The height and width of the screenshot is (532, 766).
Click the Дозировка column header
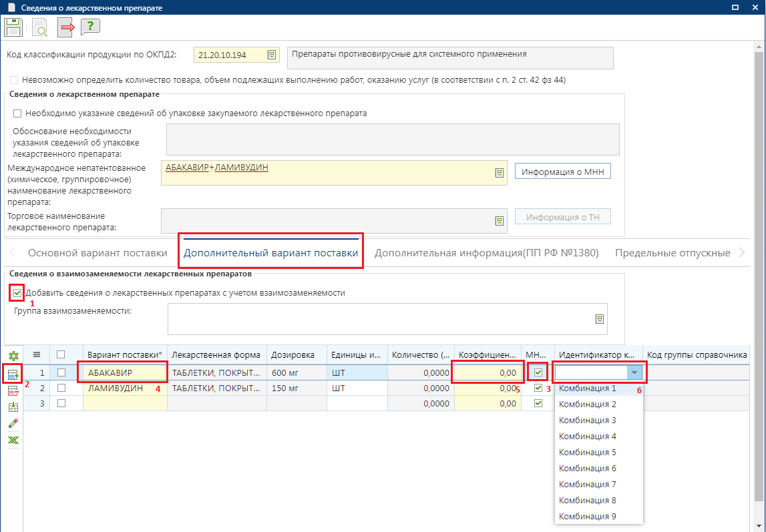coord(297,355)
